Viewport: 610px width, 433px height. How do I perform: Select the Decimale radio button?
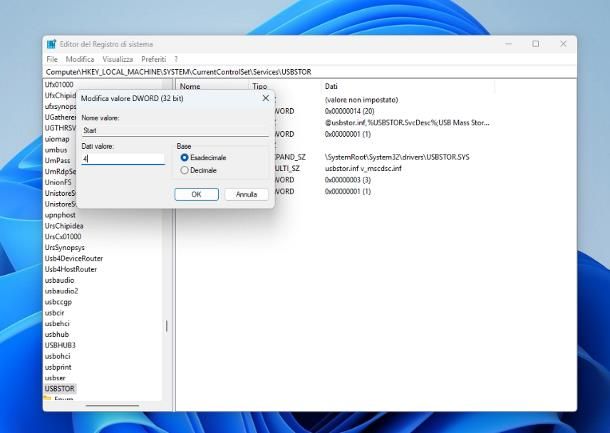184,170
